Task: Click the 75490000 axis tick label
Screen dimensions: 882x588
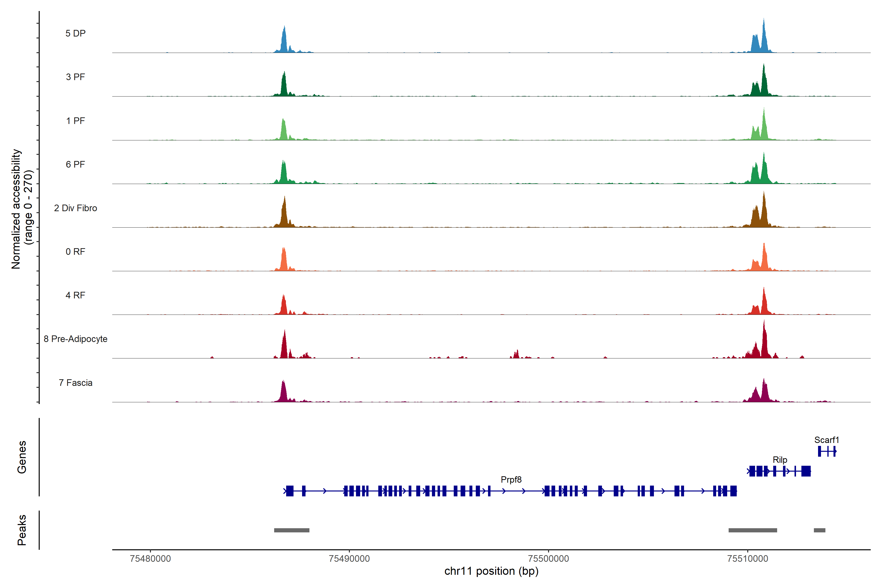Action: tap(349, 559)
